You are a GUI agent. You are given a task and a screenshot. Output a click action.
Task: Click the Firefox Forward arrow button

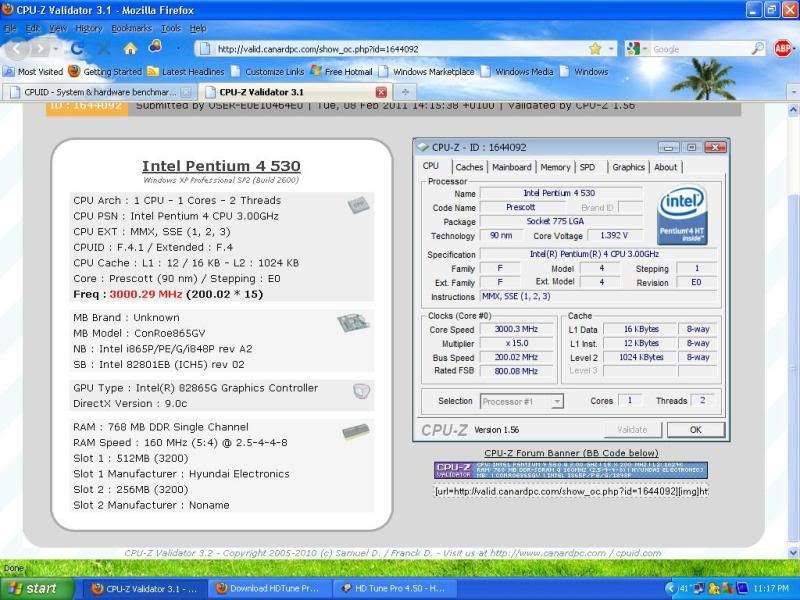40,49
